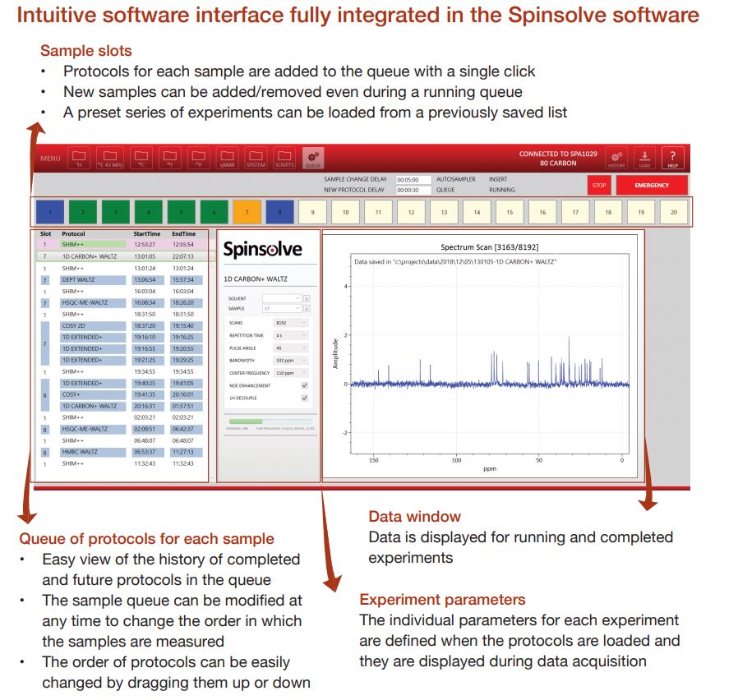Select green sample slot 4

click(x=148, y=212)
